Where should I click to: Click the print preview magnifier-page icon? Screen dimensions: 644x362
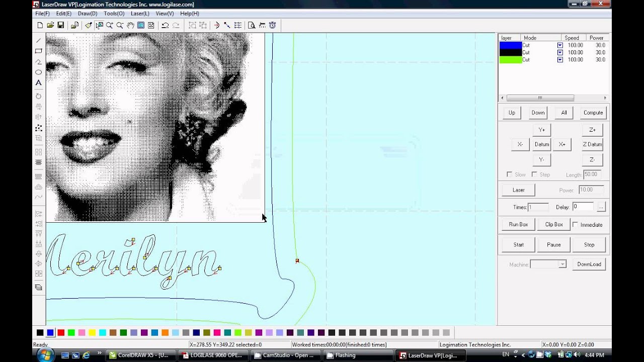(252, 25)
